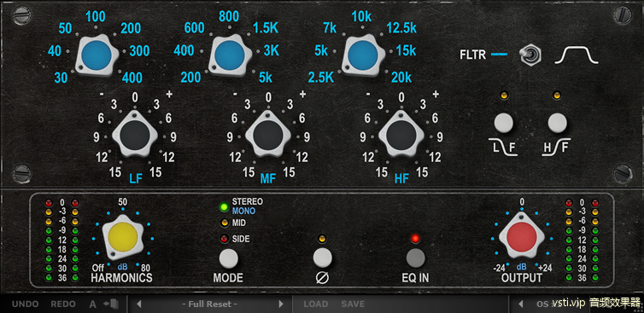
Task: Click the red OUTPUT gain knob
Action: point(521,237)
